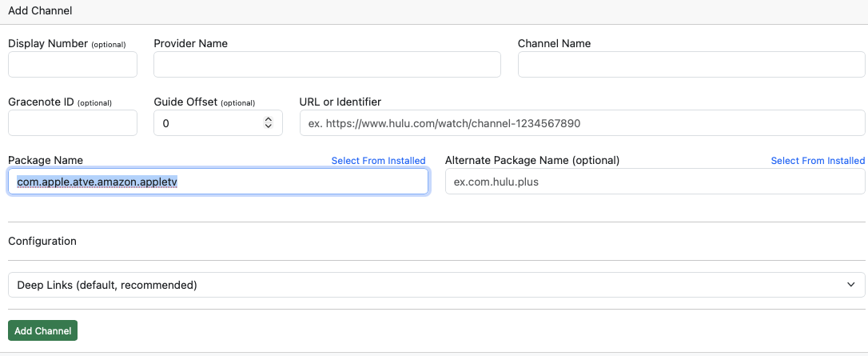Focus the Display Number input box
The height and width of the screenshot is (356, 868).
tap(73, 65)
